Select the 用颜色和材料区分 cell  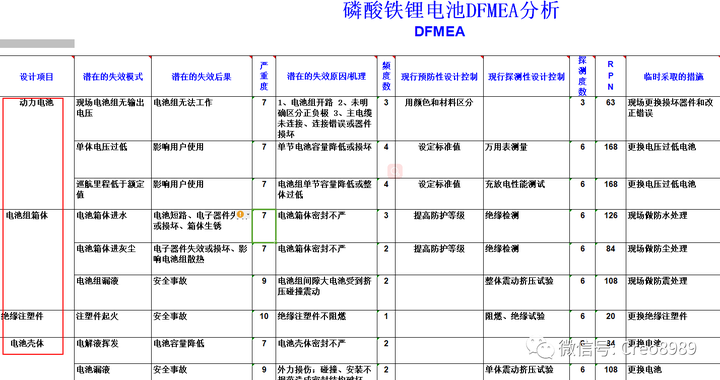pos(439,118)
